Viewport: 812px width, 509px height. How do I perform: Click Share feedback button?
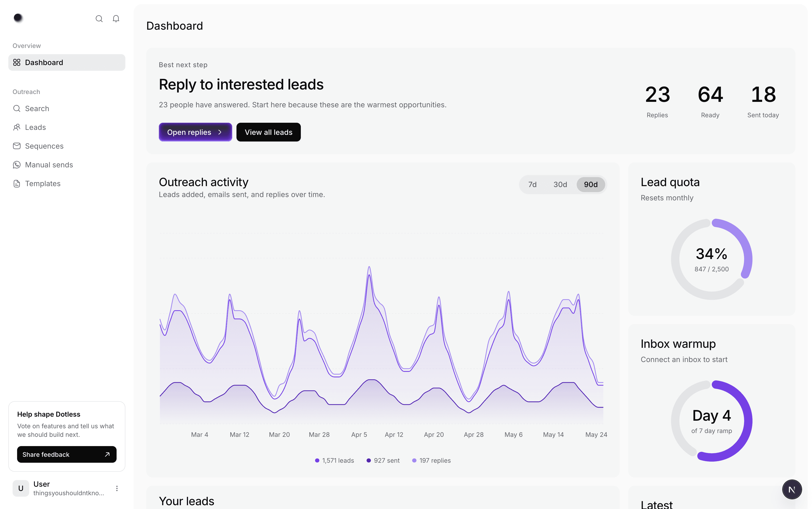pyautogui.click(x=67, y=454)
